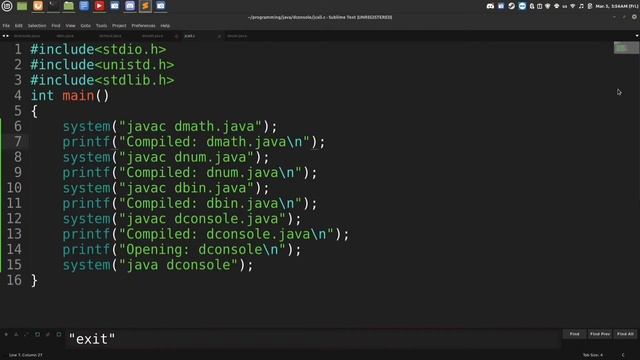The width and height of the screenshot is (640, 360).
Task: Open the tab list dropdown arrow
Action: point(637,36)
